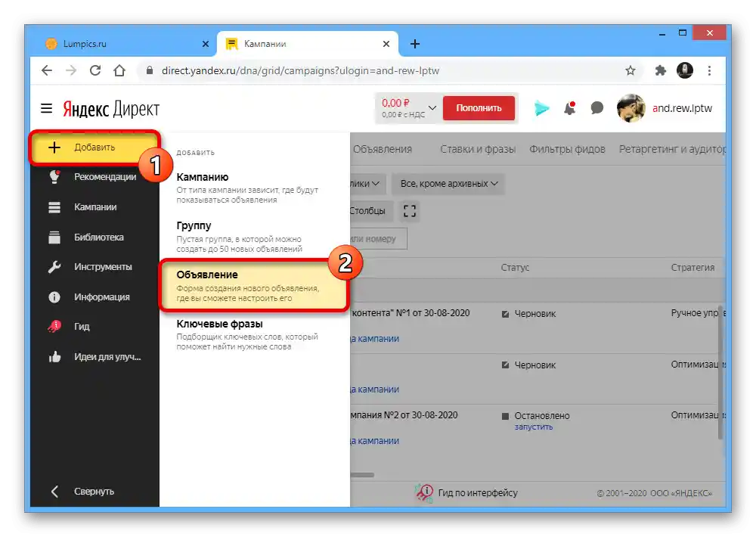Click the Библиотека icon
The image size is (756, 537).
[x=54, y=237]
